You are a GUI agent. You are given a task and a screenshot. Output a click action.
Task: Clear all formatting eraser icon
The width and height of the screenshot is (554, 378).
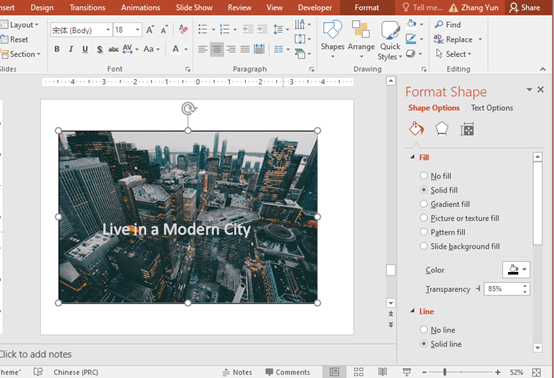click(183, 29)
